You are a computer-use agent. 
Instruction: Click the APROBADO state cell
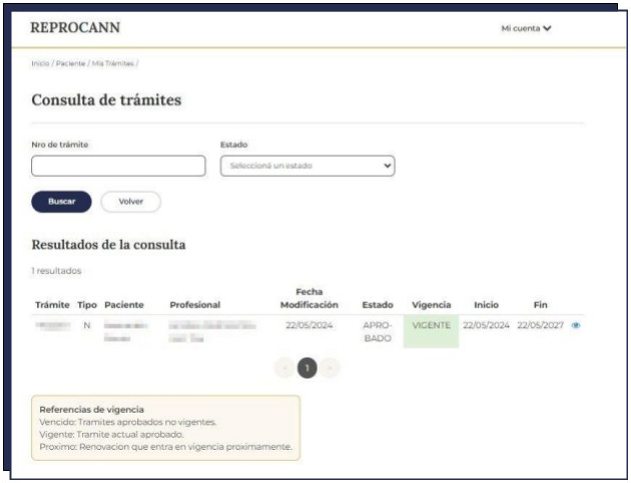[377, 332]
